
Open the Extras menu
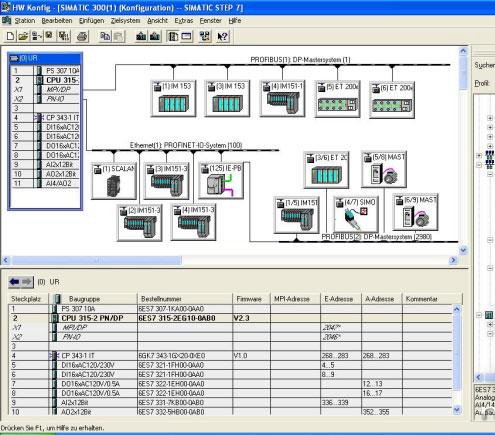(x=184, y=21)
